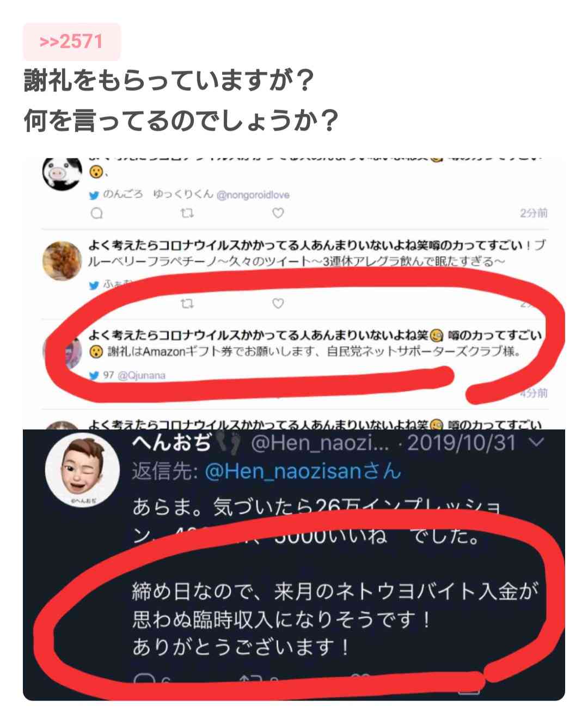The width and height of the screenshot is (588, 723).
Task: Click the reply bubble icon in dark tweet
Action: pos(144,680)
